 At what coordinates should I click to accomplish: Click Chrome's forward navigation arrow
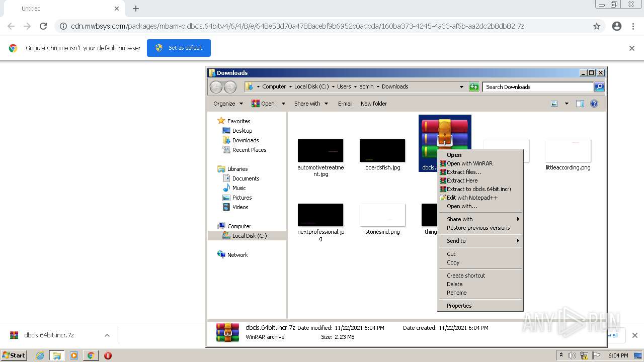coord(27,26)
